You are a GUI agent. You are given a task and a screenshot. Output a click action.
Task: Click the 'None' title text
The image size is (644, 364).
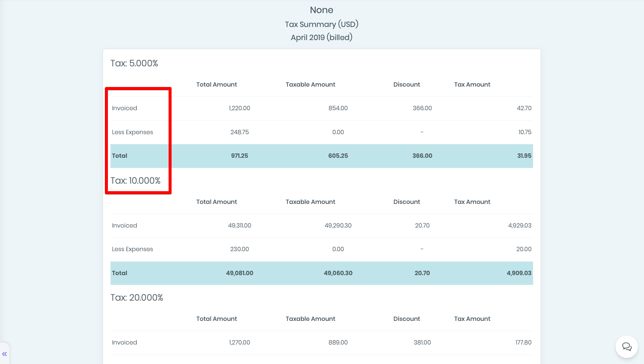[x=321, y=10]
